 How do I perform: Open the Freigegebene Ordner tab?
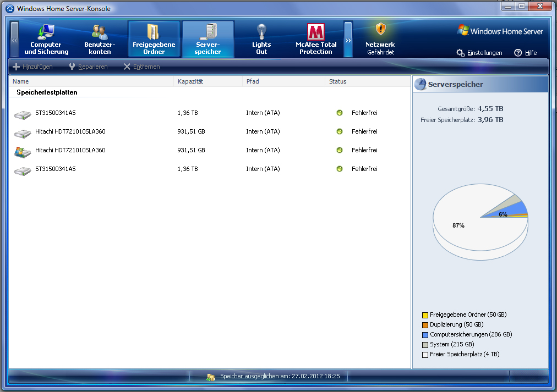[154, 39]
